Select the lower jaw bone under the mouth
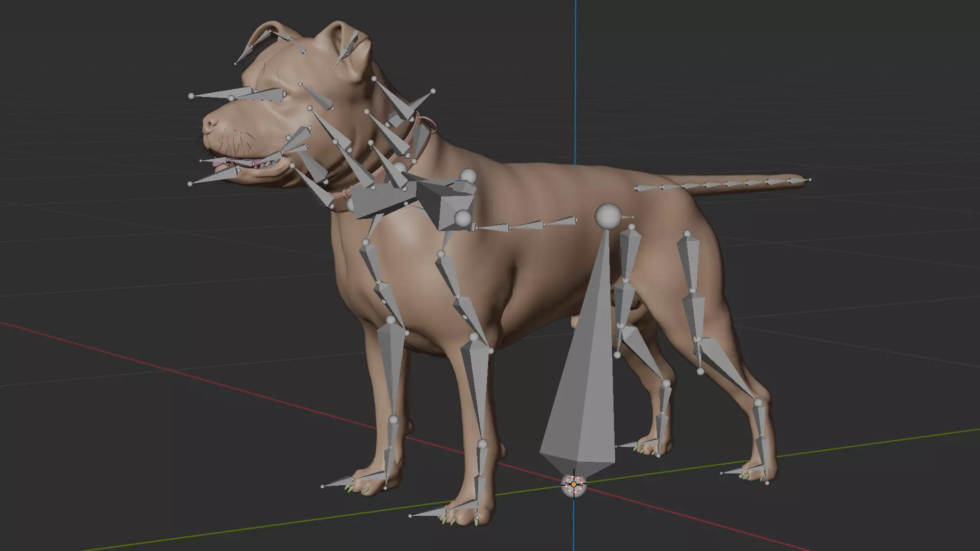Viewport: 980px width, 551px height. 215,176
